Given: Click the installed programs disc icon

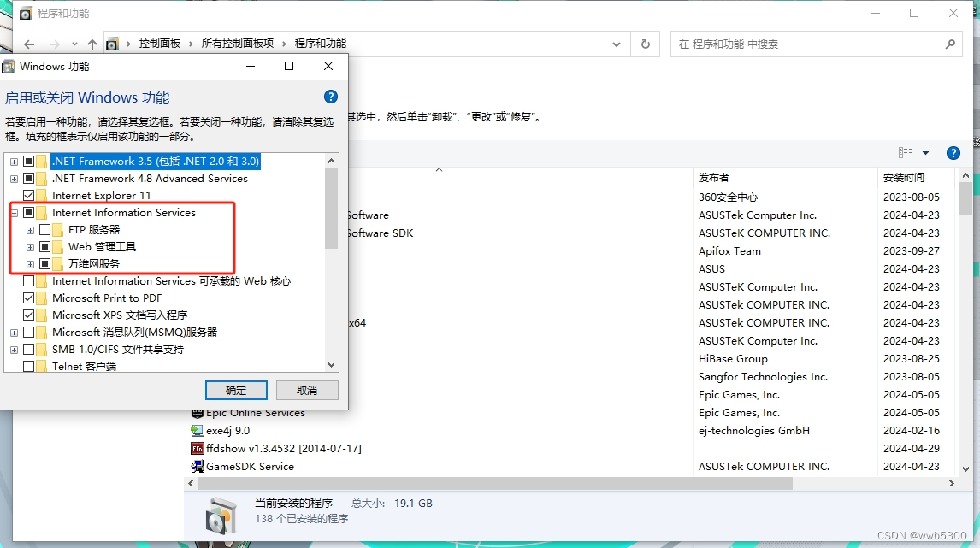Looking at the screenshot, I should tap(220, 516).
